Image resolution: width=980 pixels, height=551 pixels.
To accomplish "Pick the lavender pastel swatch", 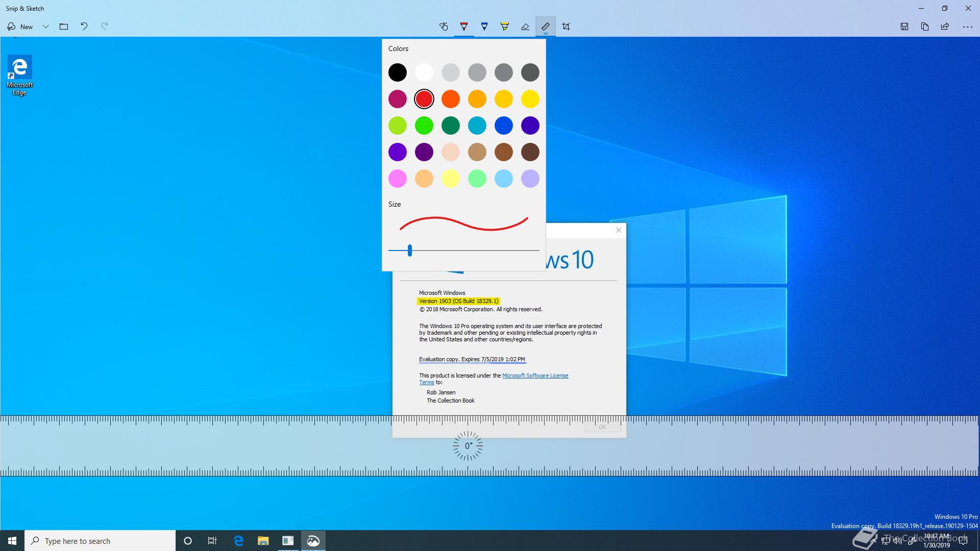I will coord(530,179).
